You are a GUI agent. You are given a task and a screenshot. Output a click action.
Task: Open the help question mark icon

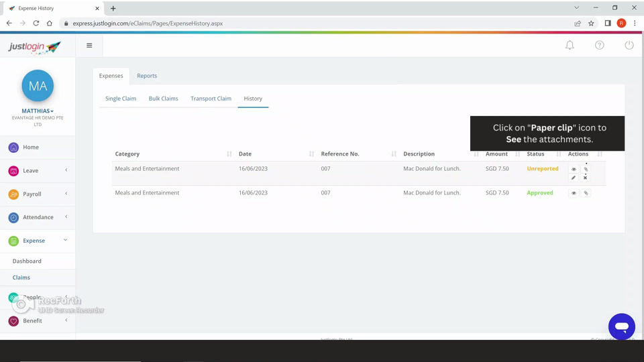(x=600, y=45)
